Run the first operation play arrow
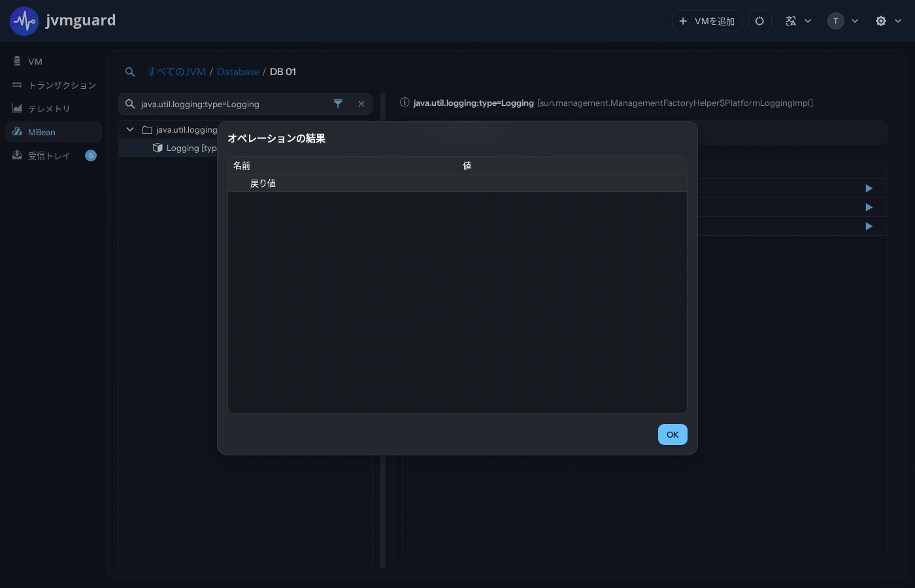Screen dimensions: 915x588 [x=869, y=188]
